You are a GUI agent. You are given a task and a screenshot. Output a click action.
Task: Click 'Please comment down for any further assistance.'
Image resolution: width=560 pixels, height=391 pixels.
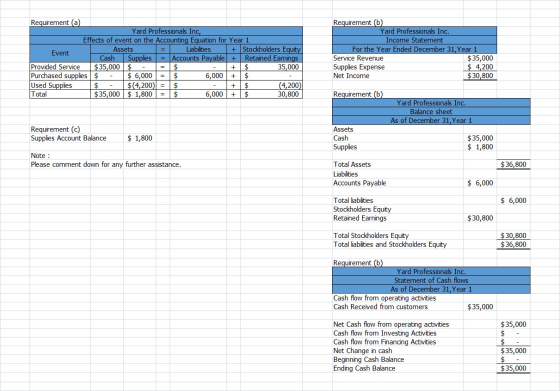click(106, 165)
